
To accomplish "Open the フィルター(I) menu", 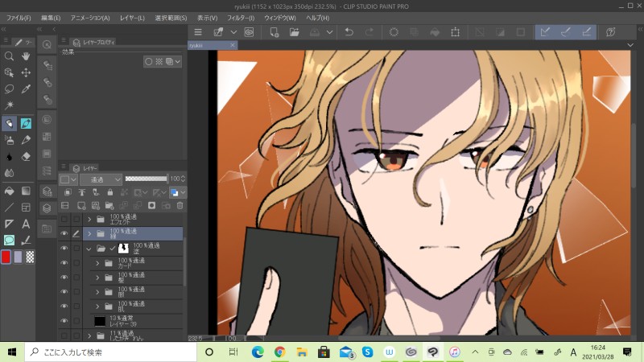I will (241, 18).
